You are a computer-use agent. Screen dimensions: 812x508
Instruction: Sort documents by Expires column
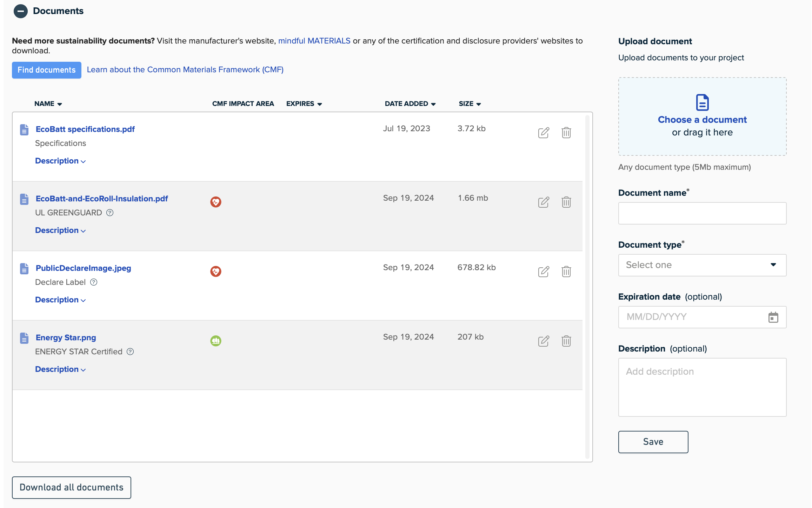(x=304, y=104)
